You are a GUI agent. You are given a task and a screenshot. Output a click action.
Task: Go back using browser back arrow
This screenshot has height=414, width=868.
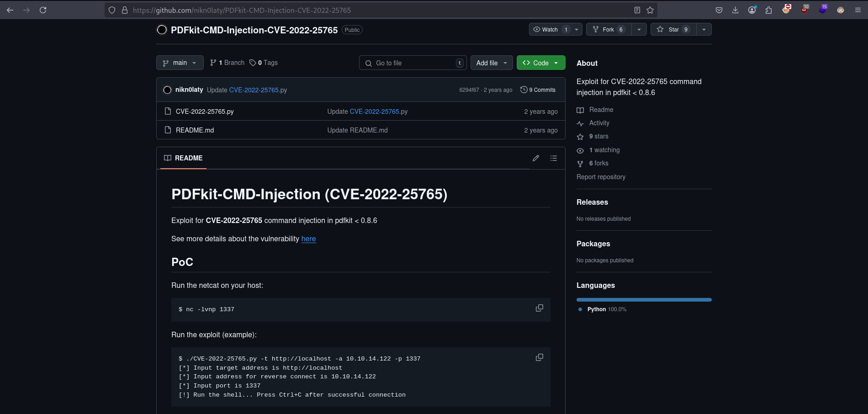[10, 10]
